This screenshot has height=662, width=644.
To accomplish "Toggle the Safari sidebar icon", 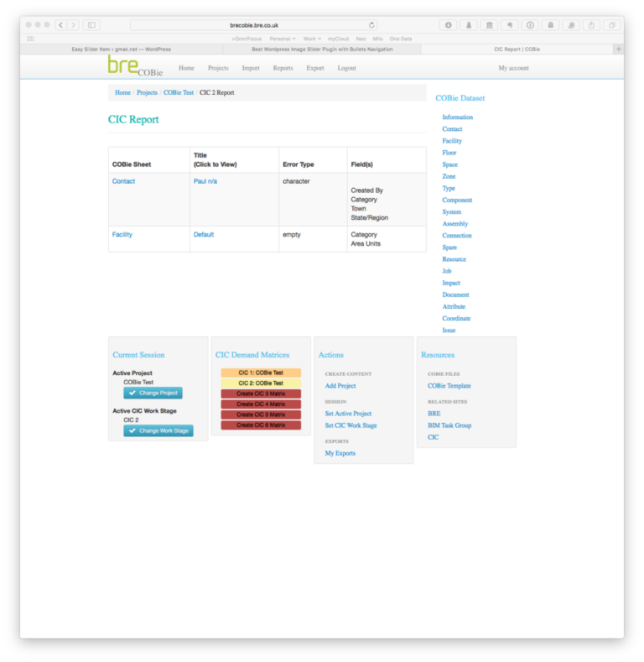I will click(91, 25).
